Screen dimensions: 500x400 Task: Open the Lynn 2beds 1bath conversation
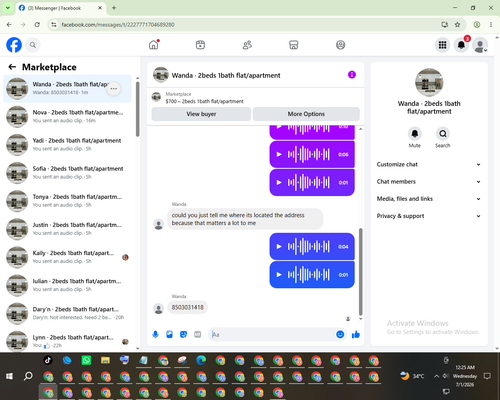pyautogui.click(x=67, y=341)
